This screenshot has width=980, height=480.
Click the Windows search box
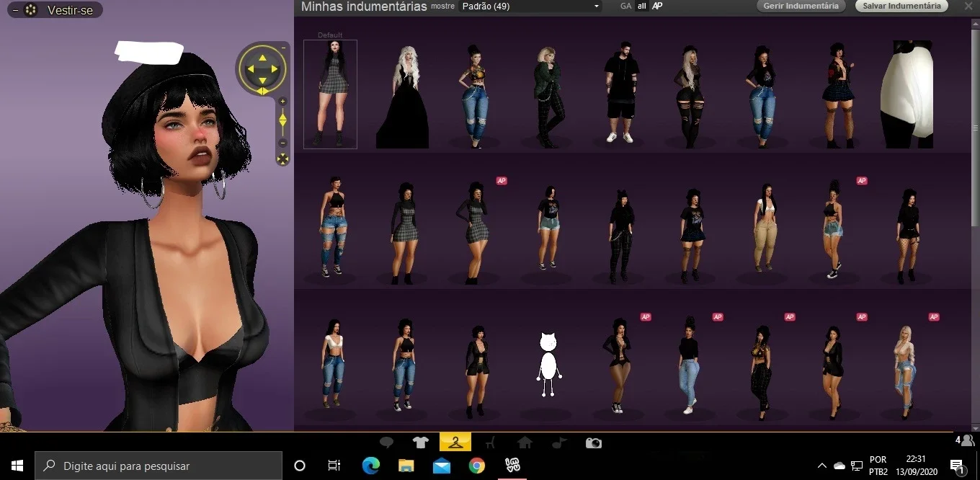tap(159, 466)
